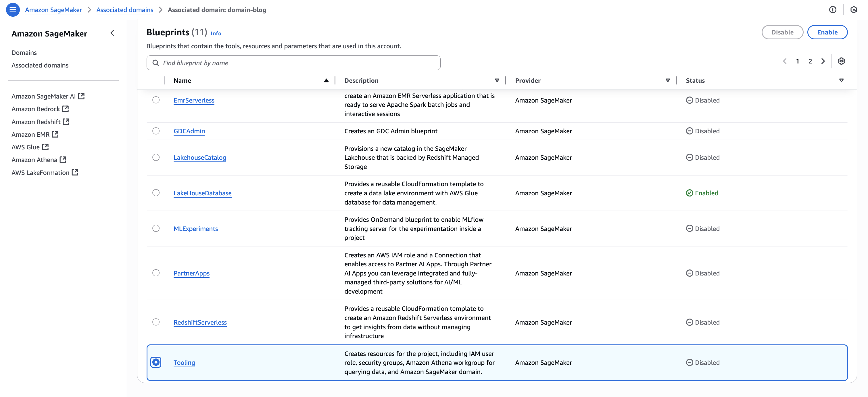Viewport: 868px width, 397px height.
Task: Open Amazon Bedrock external link icon
Action: pos(65,109)
